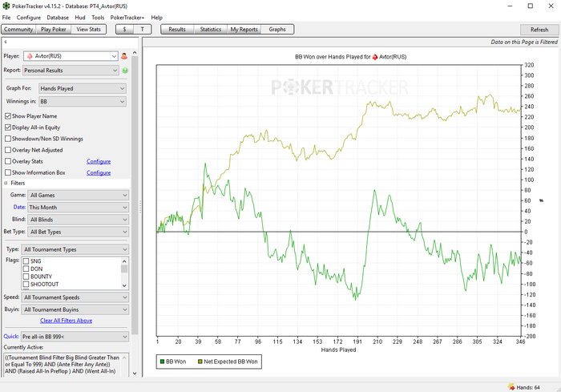
Task: Open the Report Personal Results dropdown
Action: [71, 71]
